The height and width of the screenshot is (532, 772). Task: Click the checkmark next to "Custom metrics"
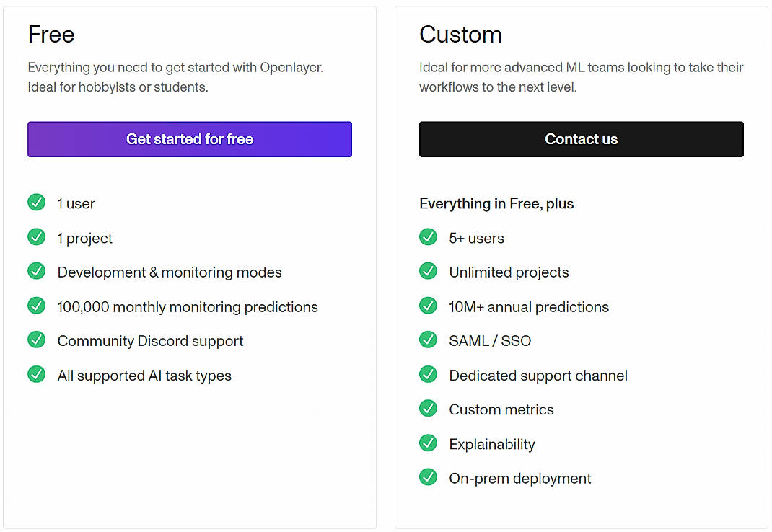click(428, 409)
